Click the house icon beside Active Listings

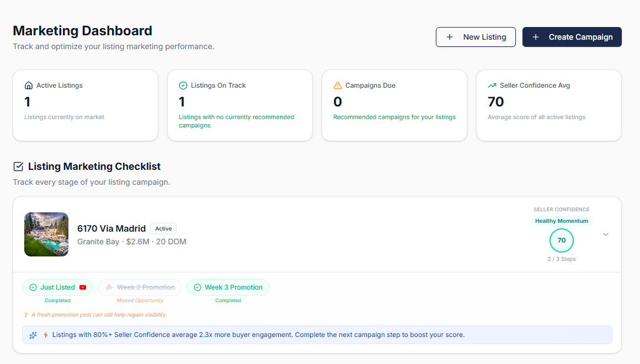[29, 85]
